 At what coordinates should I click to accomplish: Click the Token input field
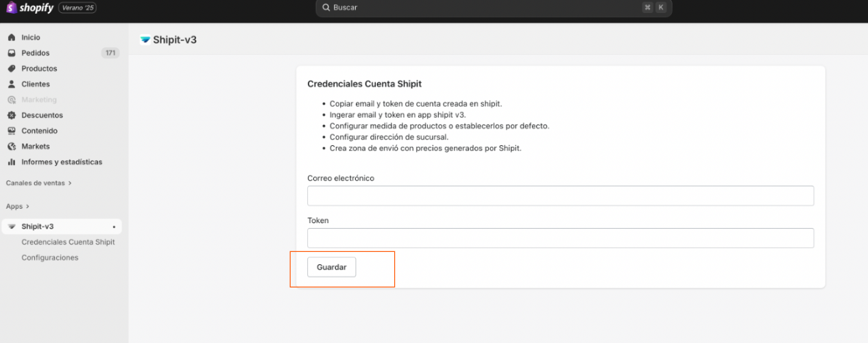[x=560, y=238]
